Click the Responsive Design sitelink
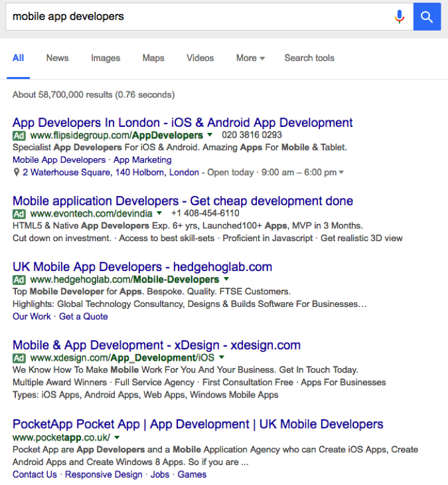448x485 pixels. 104,474
